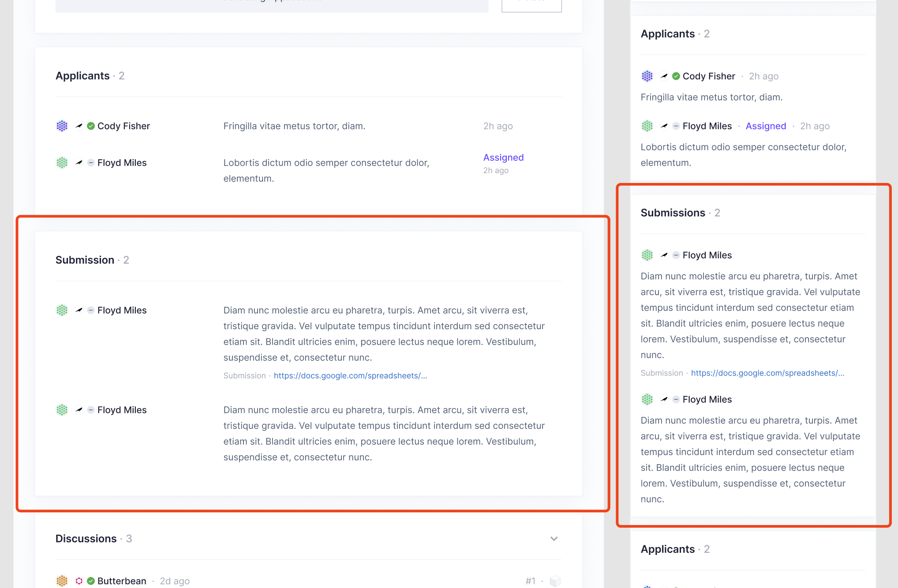Open the Google spreadsheet submission link
The image size is (898, 588).
[350, 376]
